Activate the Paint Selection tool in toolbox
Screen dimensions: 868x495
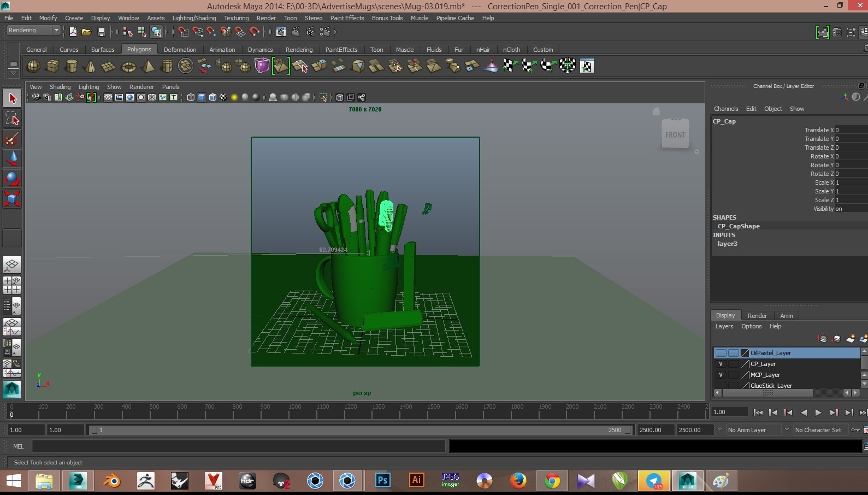coord(12,138)
